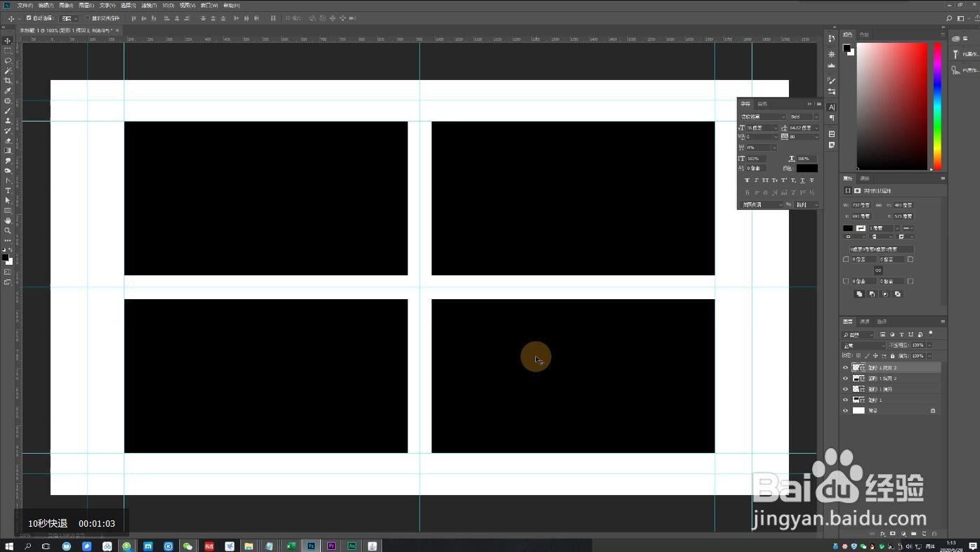This screenshot has width=980, height=552.
Task: Switch to the 路径 (Paths) tab
Action: tap(882, 322)
